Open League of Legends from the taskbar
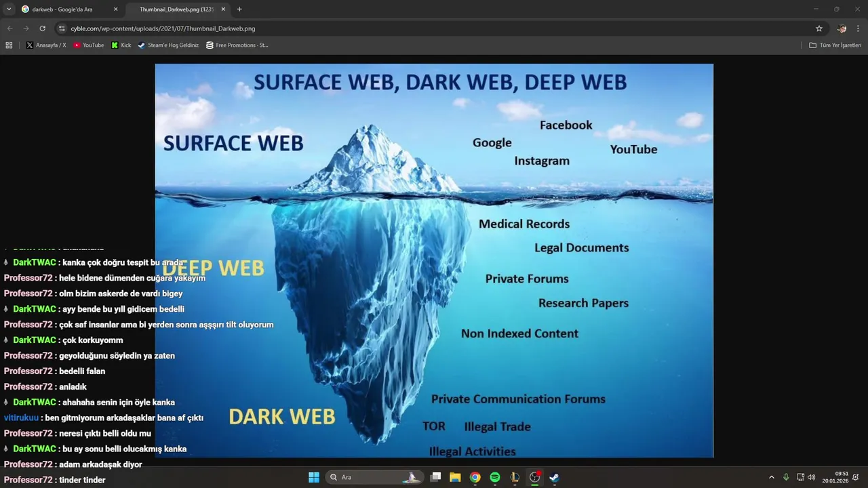The image size is (868, 488). (515, 477)
